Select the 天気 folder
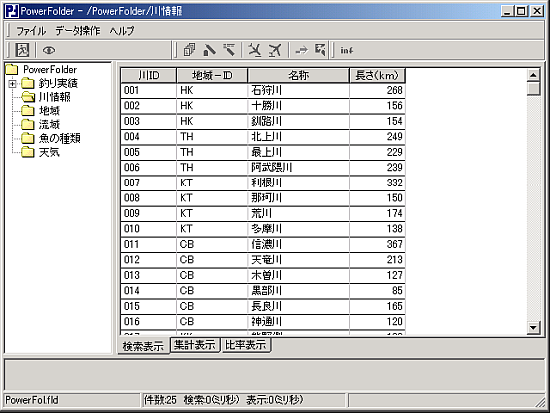Image resolution: width=550 pixels, height=413 pixels. [49, 152]
